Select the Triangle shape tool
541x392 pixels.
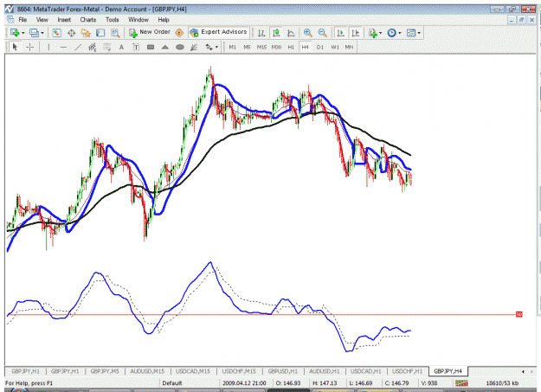pos(165,47)
